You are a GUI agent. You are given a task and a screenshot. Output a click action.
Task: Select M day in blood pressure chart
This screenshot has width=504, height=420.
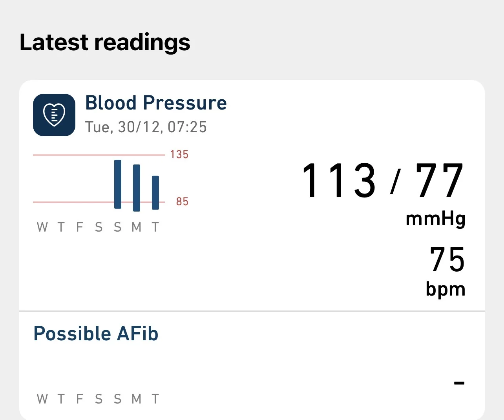(x=137, y=227)
